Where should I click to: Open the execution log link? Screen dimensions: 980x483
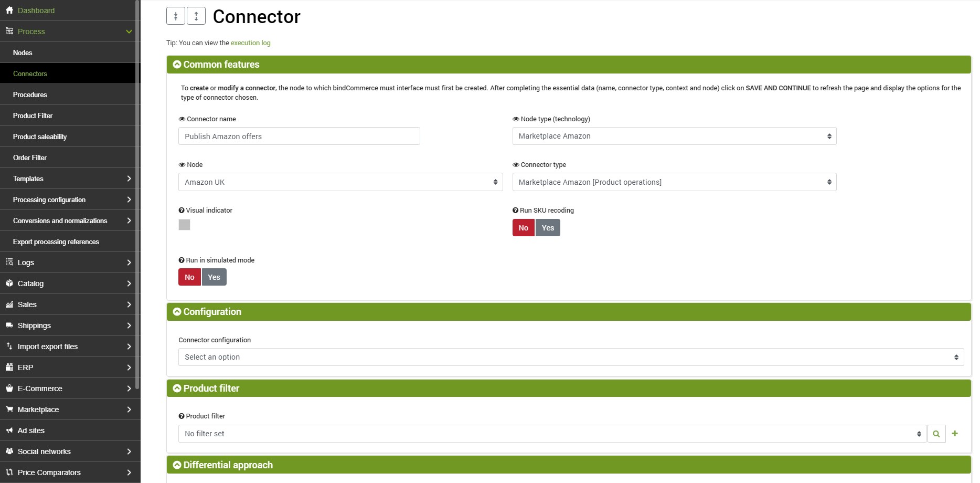point(251,43)
